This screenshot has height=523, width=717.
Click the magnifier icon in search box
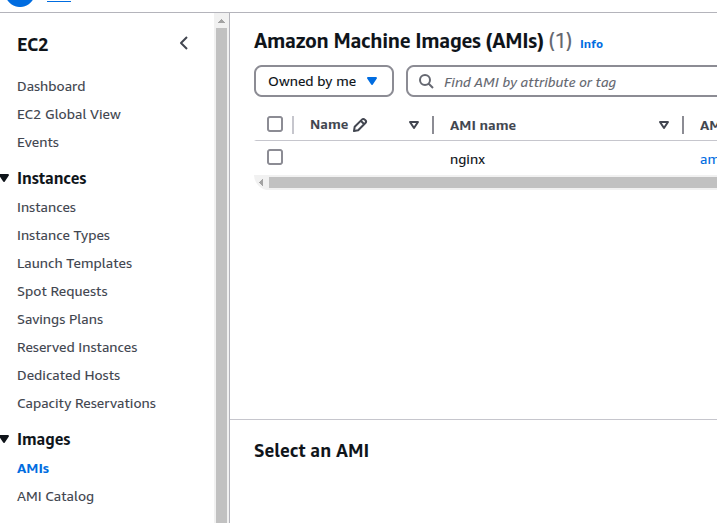coord(426,81)
